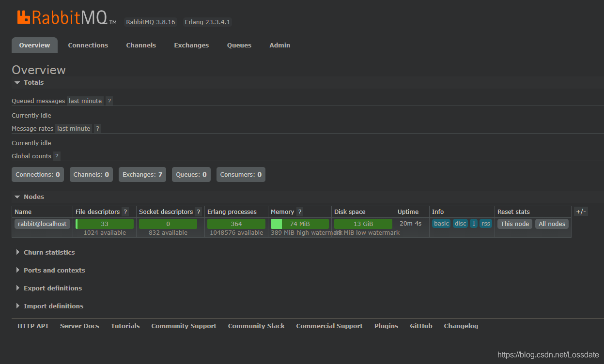
Task: Open the GitHub link
Action: pyautogui.click(x=421, y=326)
